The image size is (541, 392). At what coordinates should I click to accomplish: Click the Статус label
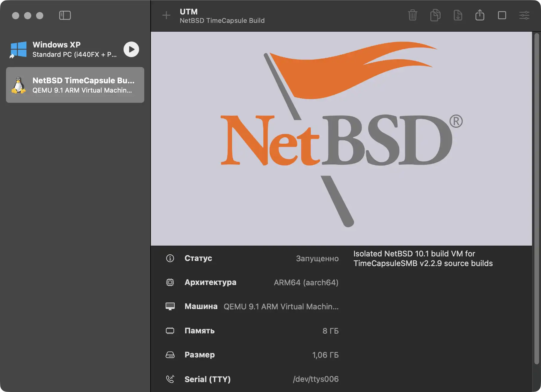click(198, 258)
